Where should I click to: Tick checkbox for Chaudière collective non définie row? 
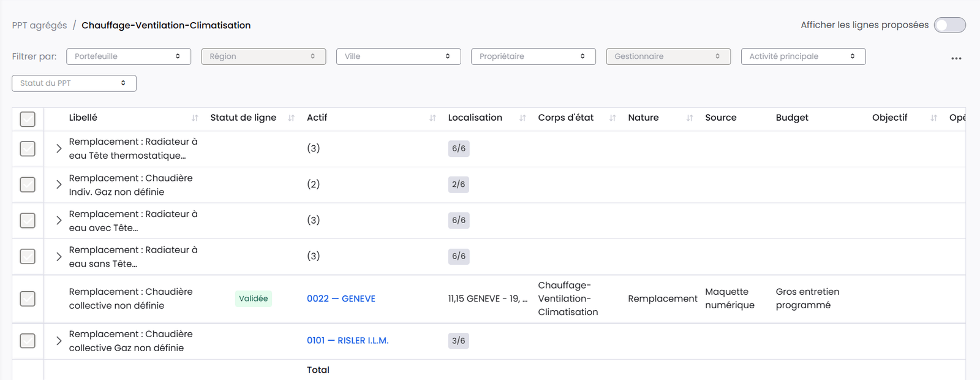28,298
